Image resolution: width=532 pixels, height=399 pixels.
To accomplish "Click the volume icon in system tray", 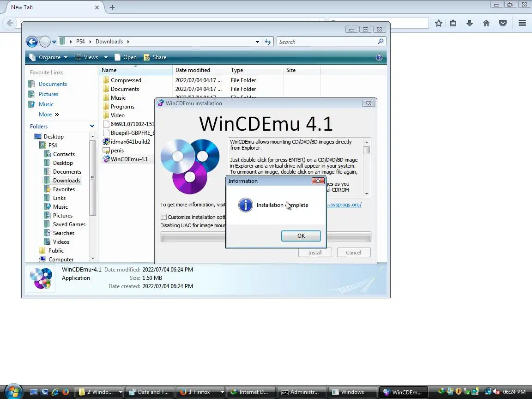I will 496,392.
